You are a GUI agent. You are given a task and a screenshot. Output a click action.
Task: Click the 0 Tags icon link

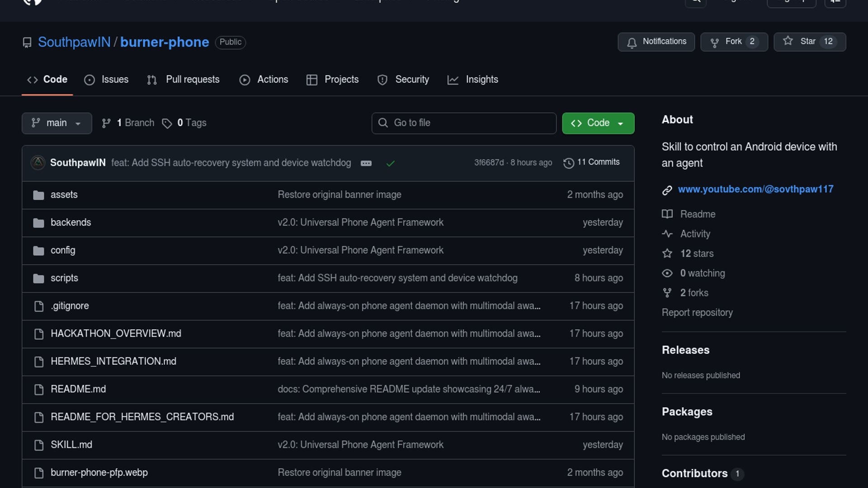click(167, 123)
